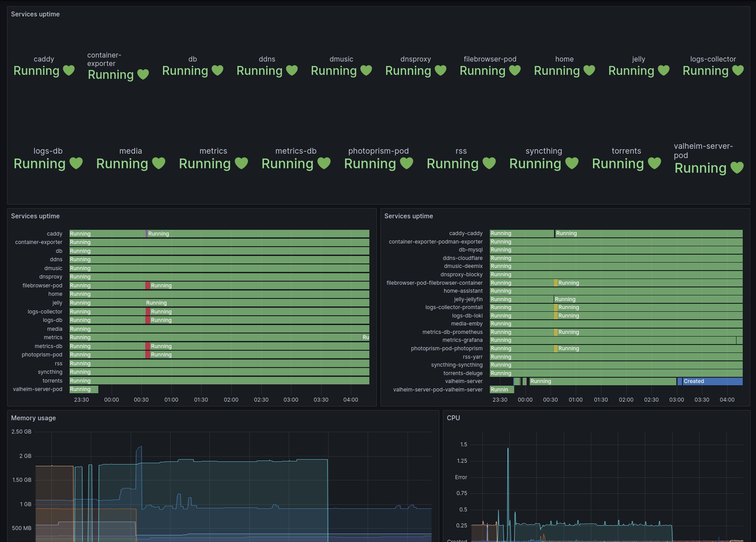Click the 'torrents' timeline row label

52,381
